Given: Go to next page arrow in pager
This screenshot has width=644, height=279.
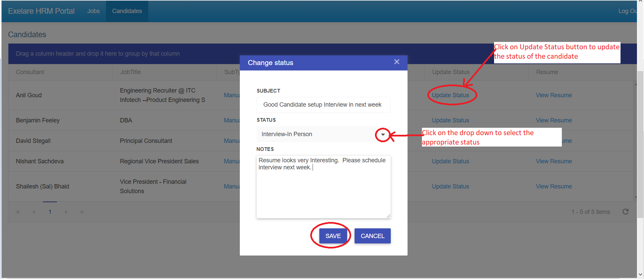Looking at the screenshot, I should [x=66, y=212].
